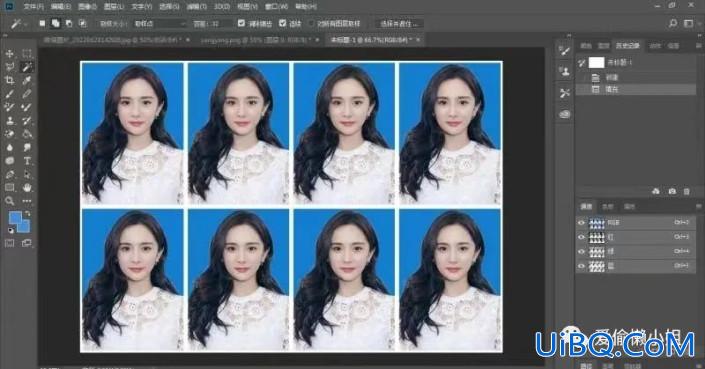Click the Select and Mask button
The height and width of the screenshot is (369, 705).
point(399,24)
